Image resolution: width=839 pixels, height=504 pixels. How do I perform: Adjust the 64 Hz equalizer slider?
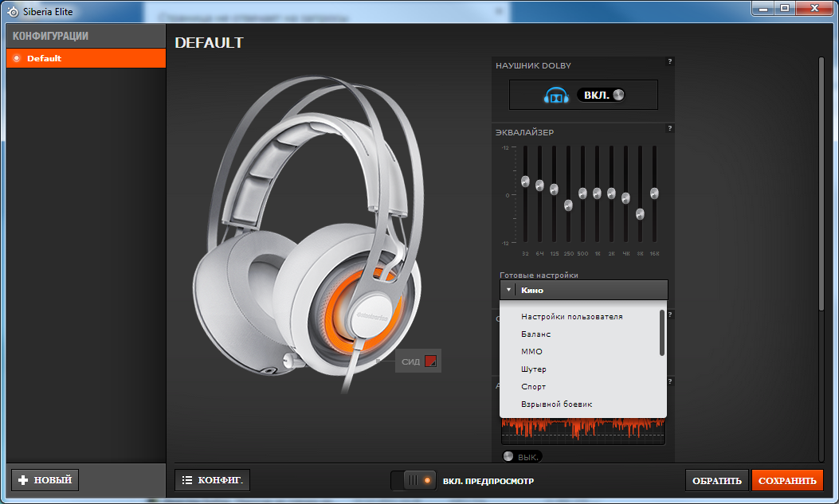(539, 186)
